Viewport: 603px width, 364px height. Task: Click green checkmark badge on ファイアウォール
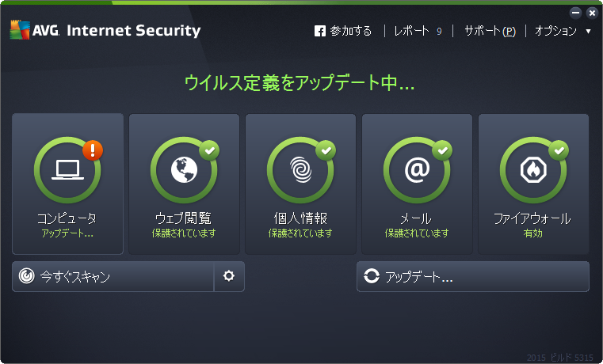tap(559, 150)
